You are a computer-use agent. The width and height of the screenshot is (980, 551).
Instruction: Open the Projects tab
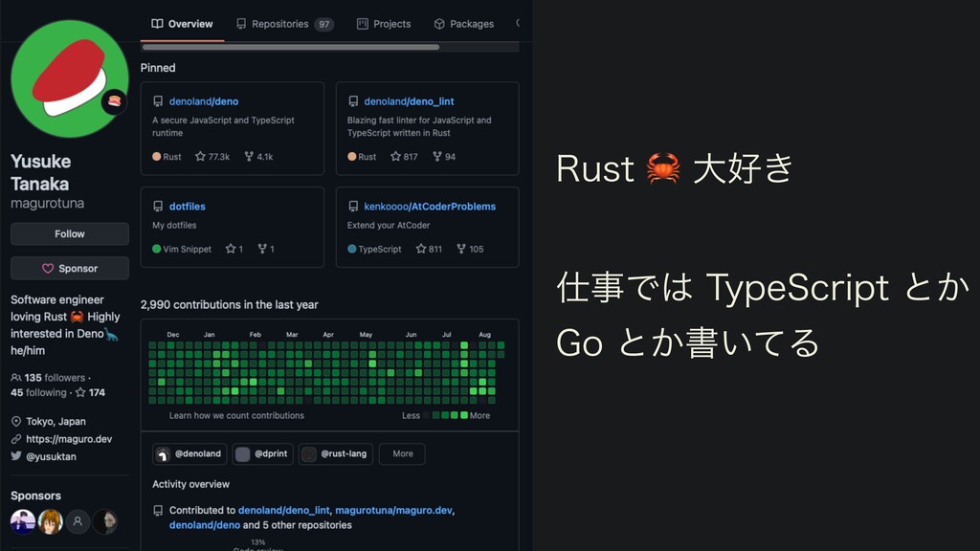click(x=384, y=24)
